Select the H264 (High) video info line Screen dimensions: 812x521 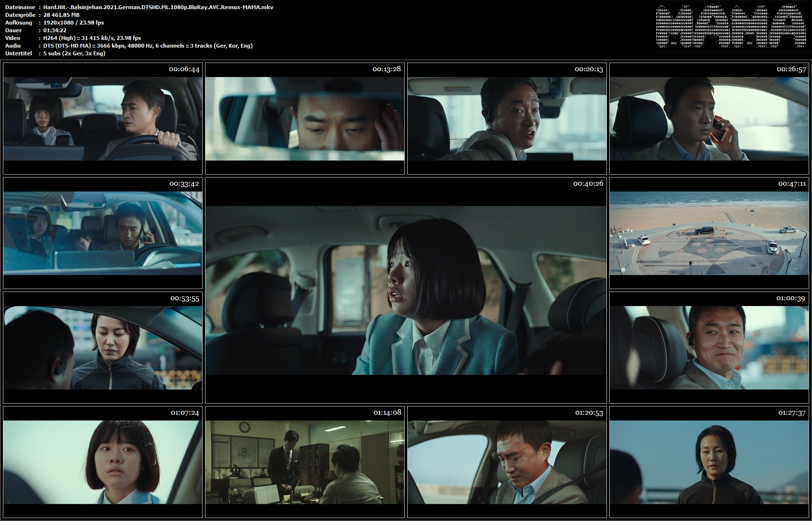coord(92,38)
